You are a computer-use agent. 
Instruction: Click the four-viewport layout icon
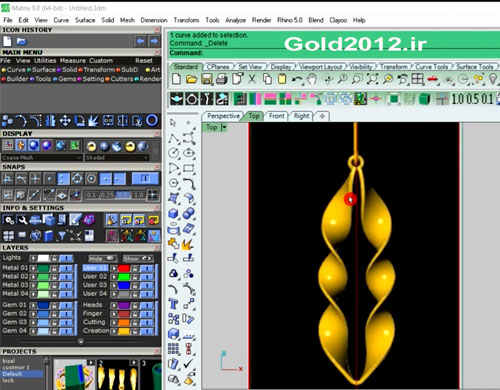417,79
